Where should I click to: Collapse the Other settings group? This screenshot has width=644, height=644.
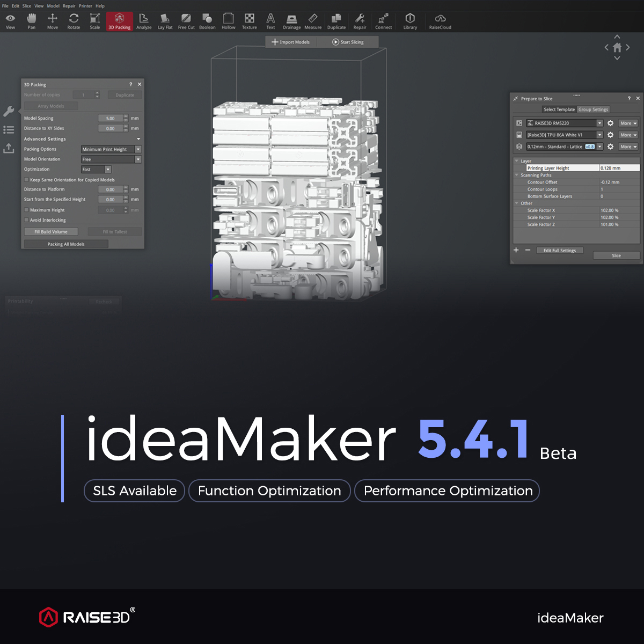coord(517,203)
